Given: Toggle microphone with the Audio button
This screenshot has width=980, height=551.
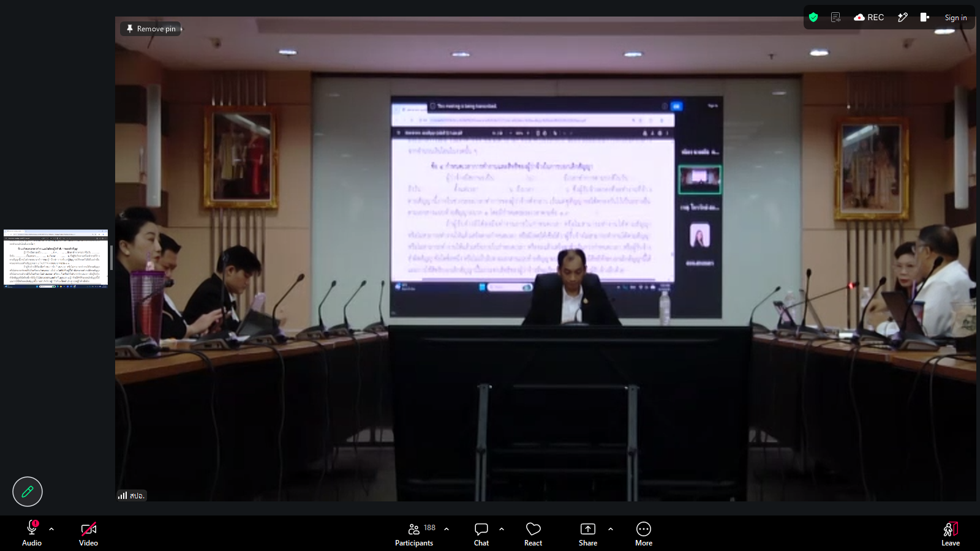Looking at the screenshot, I should click(x=32, y=534).
